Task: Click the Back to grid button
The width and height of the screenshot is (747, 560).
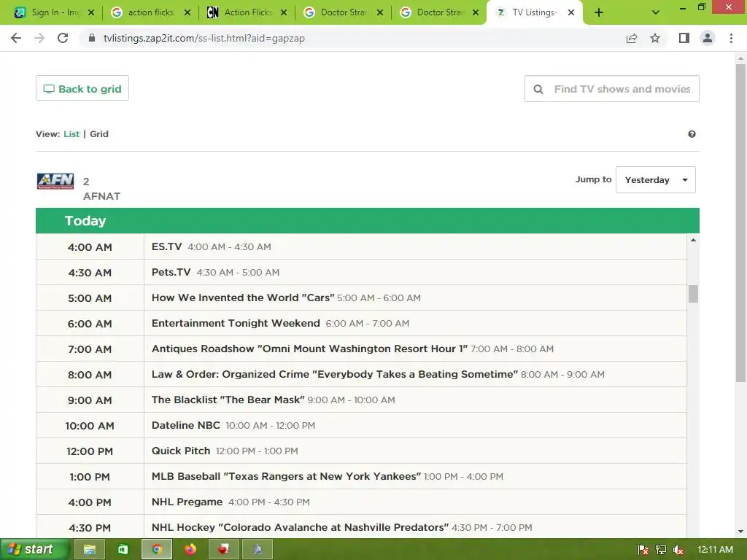Action: (x=82, y=88)
